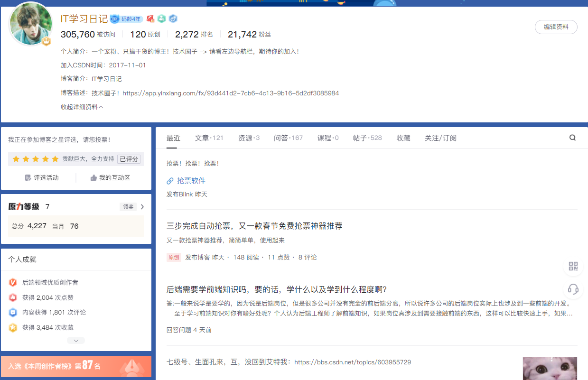Open the app.yinxiang.com URL in 博客描述
This screenshot has width=588, height=380.
tap(231, 93)
